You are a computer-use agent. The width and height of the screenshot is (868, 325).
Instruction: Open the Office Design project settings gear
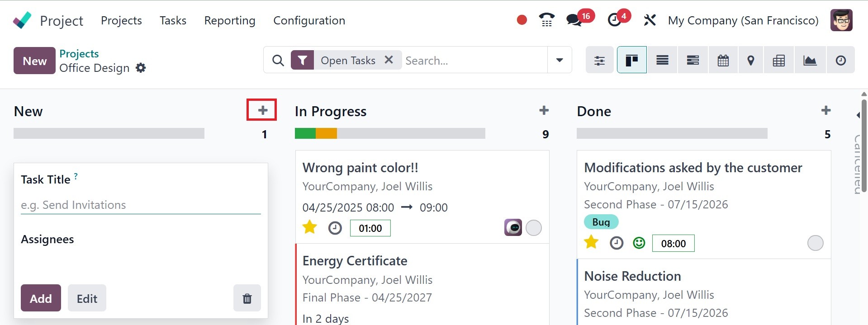point(141,68)
